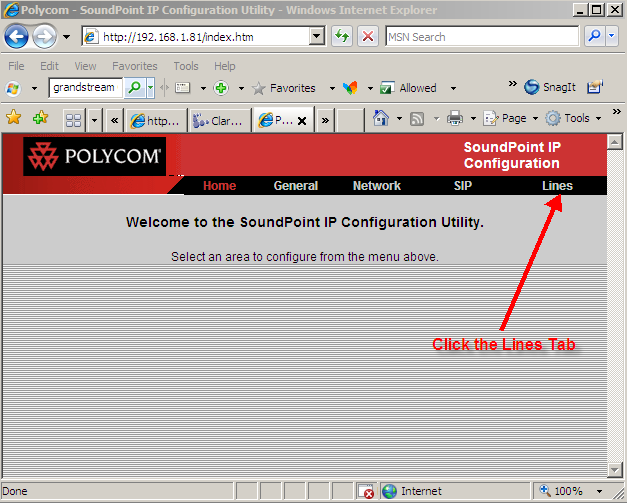
Task: Open the General configuration page
Action: pos(296,186)
